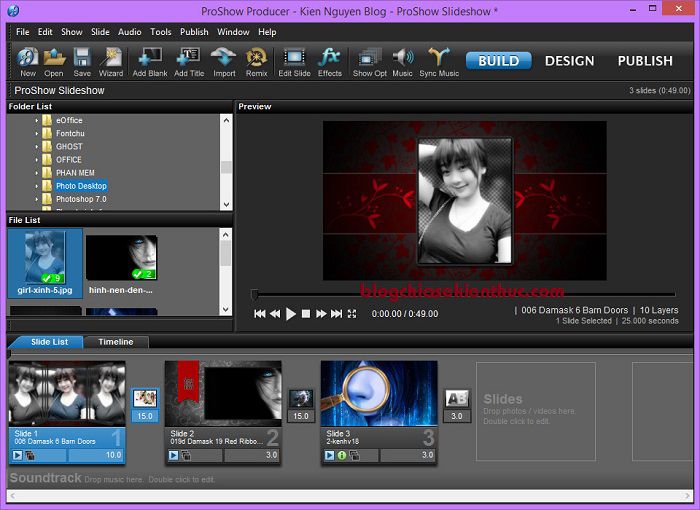The width and height of the screenshot is (700, 510).
Task: Open the Publish menu
Action: (x=194, y=32)
